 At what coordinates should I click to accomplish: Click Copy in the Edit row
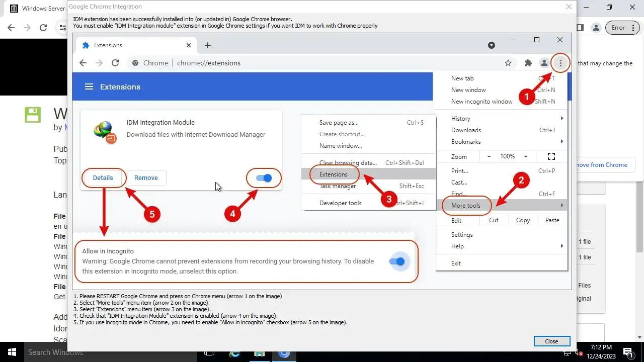(523, 220)
